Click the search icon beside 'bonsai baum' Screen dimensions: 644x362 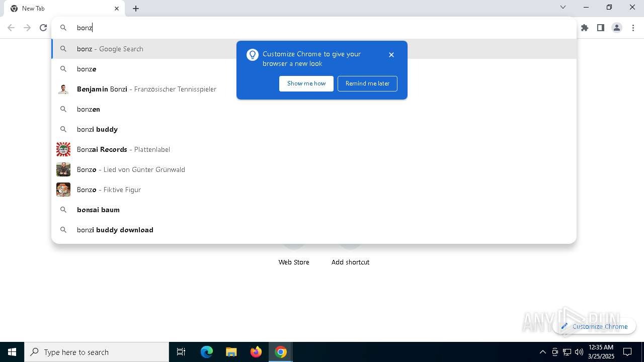click(x=63, y=210)
